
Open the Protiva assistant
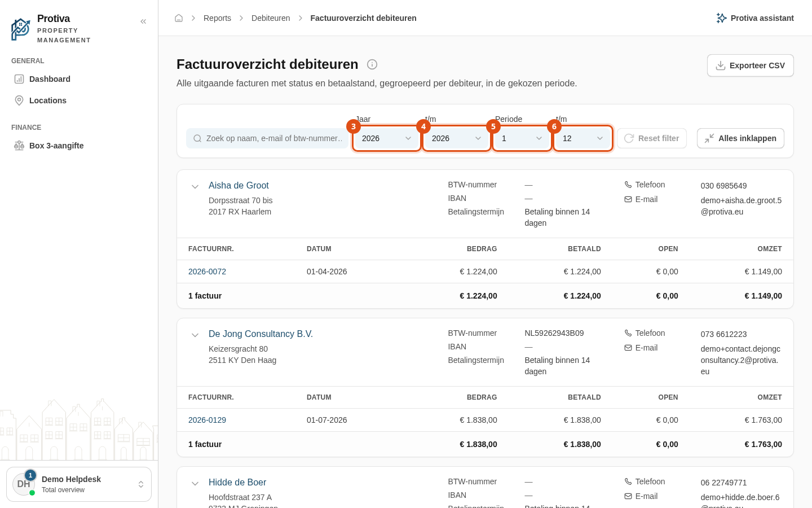(755, 18)
